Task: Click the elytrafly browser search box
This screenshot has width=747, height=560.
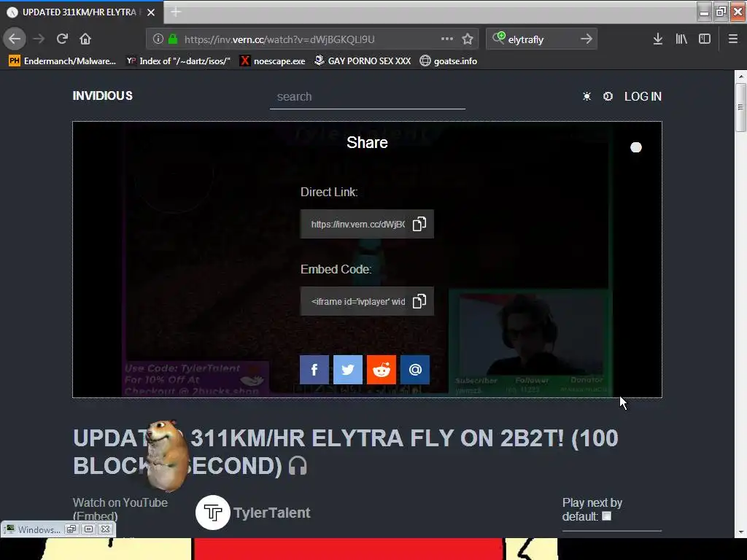Action: 541,39
